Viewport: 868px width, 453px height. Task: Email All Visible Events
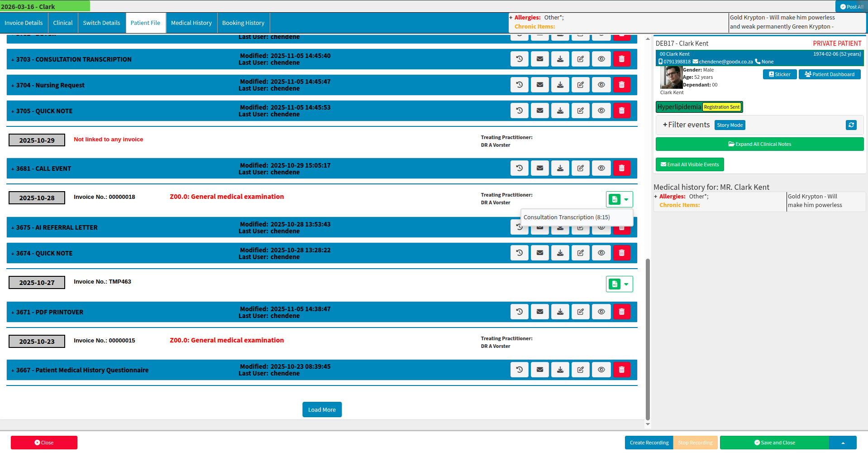click(x=690, y=164)
